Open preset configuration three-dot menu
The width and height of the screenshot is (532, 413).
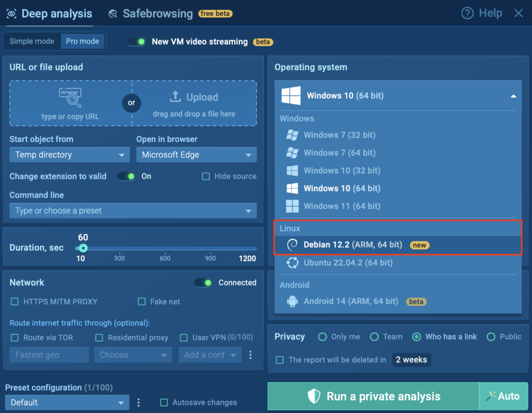click(139, 403)
